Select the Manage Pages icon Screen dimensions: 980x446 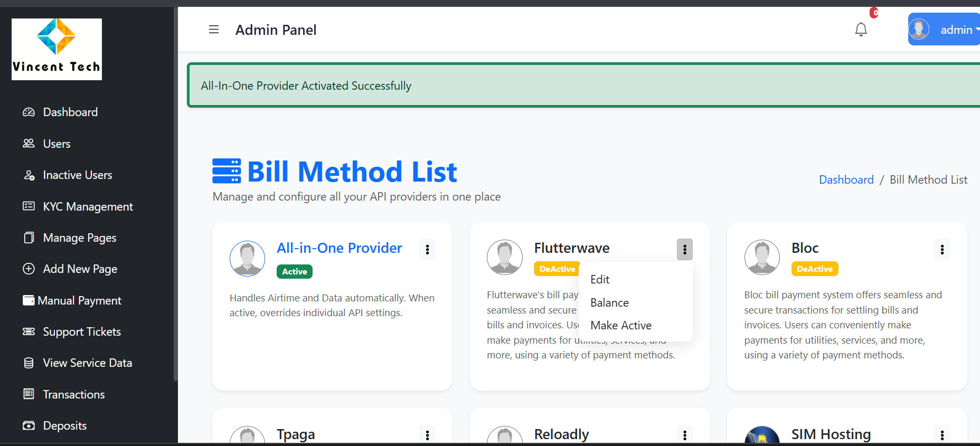click(30, 238)
